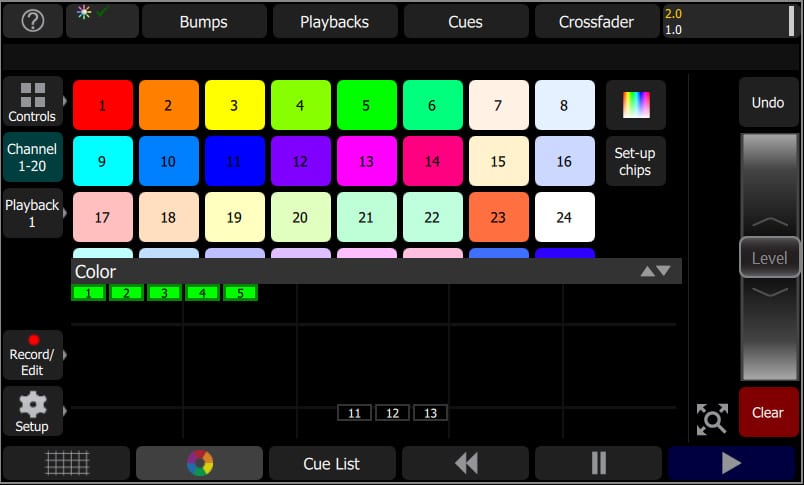The image size is (804, 485).
Task: Open the color picker spectrum icon
Action: pos(635,105)
